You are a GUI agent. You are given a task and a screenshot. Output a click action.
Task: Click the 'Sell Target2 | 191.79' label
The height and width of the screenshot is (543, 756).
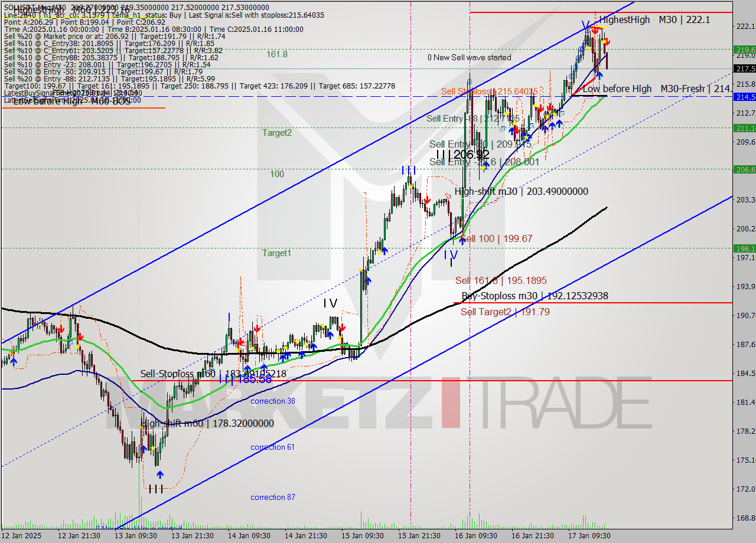[x=505, y=312]
